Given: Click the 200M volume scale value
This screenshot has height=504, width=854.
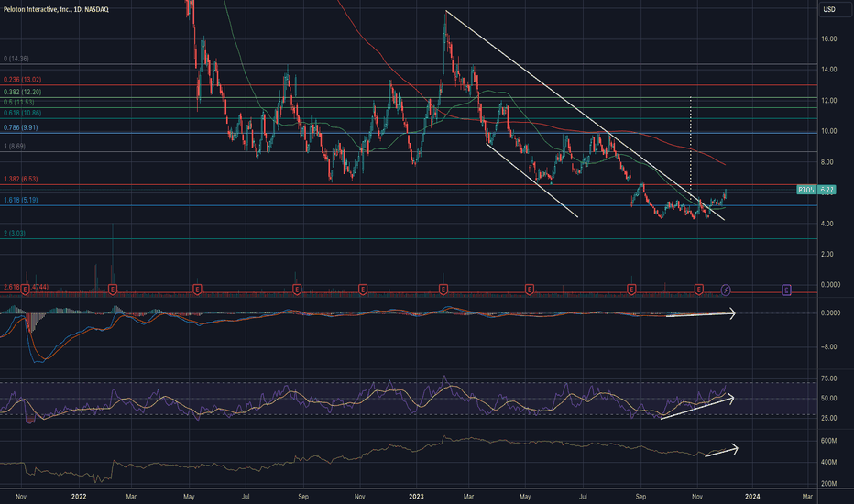Looking at the screenshot, I should [x=828, y=483].
